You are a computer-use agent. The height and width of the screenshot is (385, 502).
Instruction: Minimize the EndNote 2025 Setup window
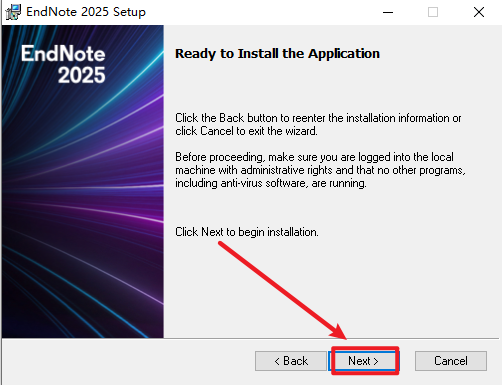(x=388, y=12)
